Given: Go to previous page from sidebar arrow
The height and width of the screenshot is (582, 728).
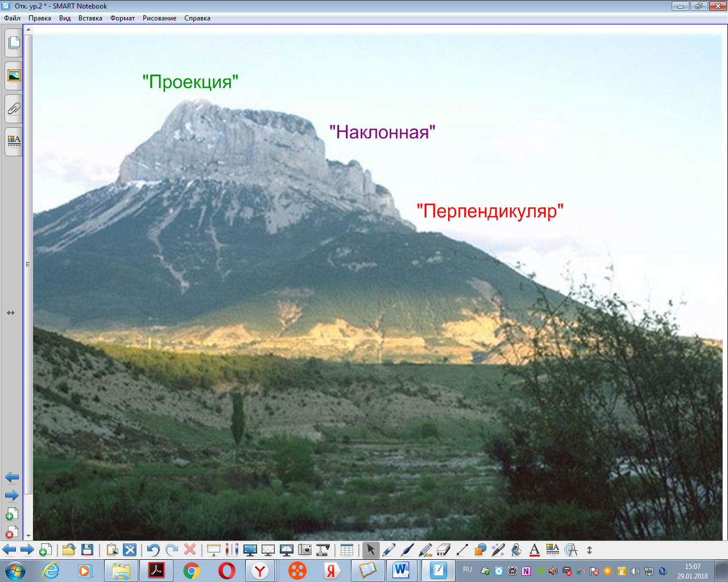Looking at the screenshot, I should click(x=12, y=477).
